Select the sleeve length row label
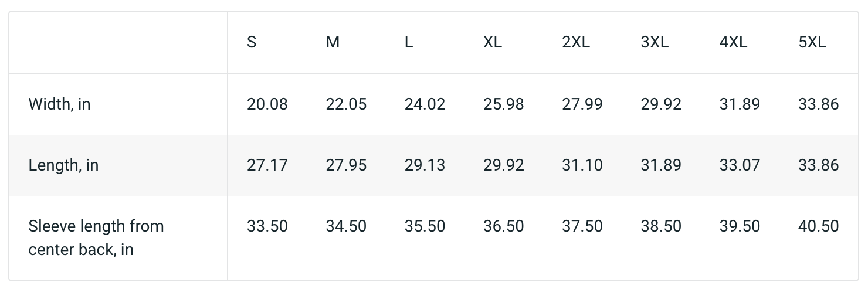The height and width of the screenshot is (292, 868). pyautogui.click(x=96, y=237)
